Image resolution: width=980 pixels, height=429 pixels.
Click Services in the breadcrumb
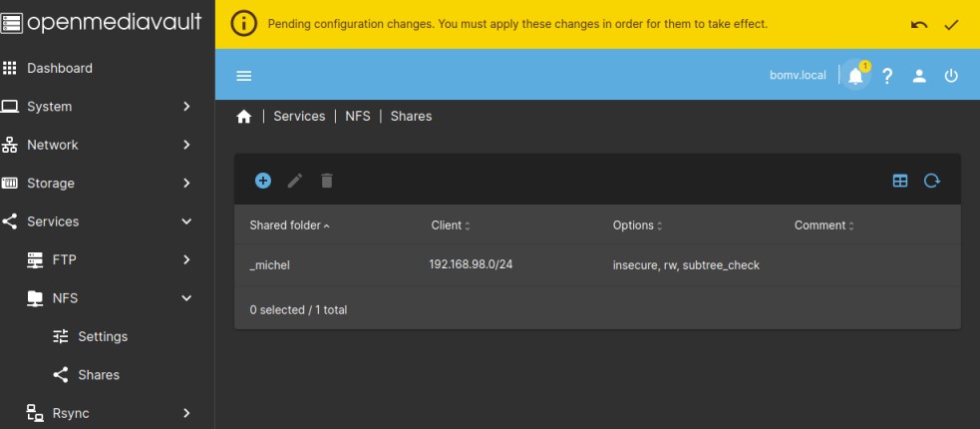[299, 117]
